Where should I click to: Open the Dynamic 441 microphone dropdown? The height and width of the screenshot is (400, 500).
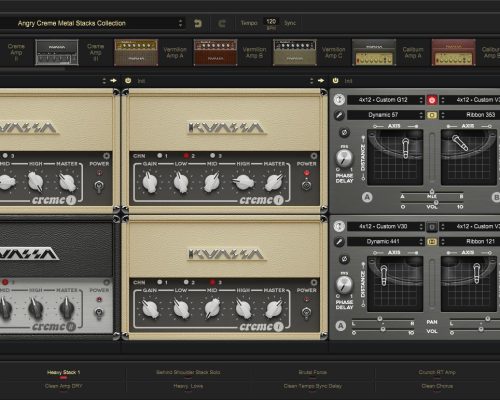tap(386, 242)
